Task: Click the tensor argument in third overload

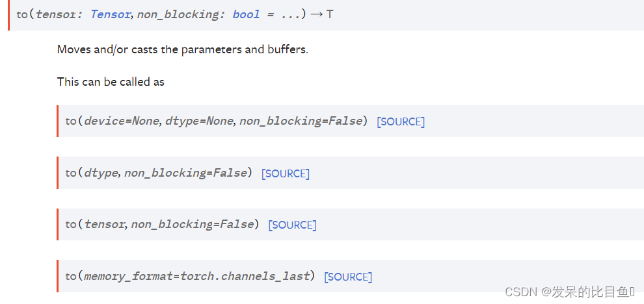Action: pos(104,224)
